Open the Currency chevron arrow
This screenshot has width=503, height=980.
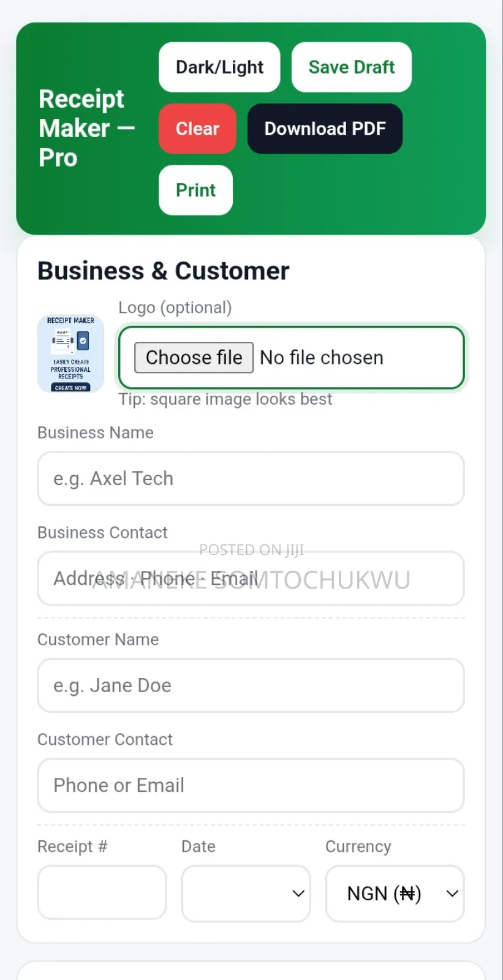point(452,893)
